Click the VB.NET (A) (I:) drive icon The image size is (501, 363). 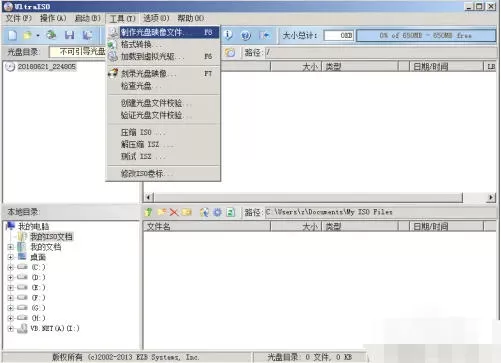[22, 328]
